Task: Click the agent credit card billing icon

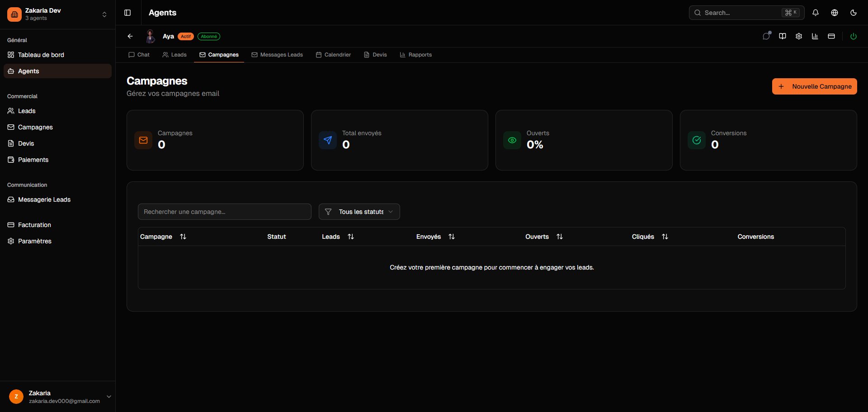Action: tap(831, 36)
